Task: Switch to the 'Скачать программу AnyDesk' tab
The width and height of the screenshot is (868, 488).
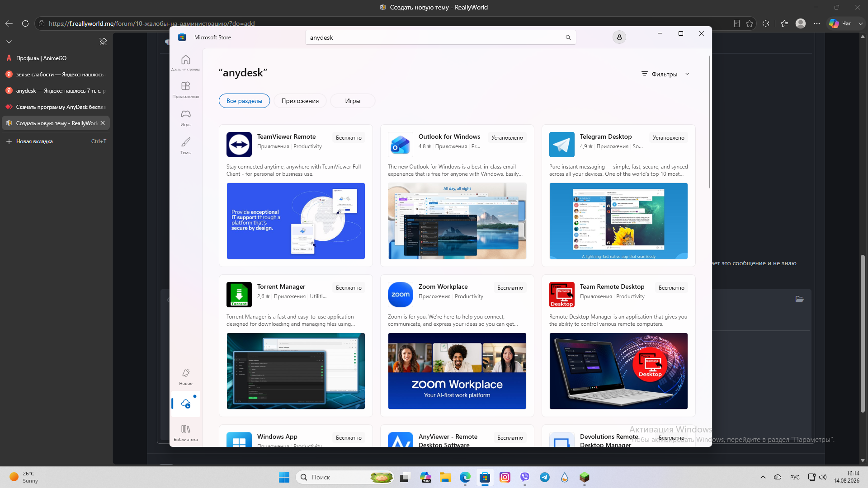Action: click(56, 107)
